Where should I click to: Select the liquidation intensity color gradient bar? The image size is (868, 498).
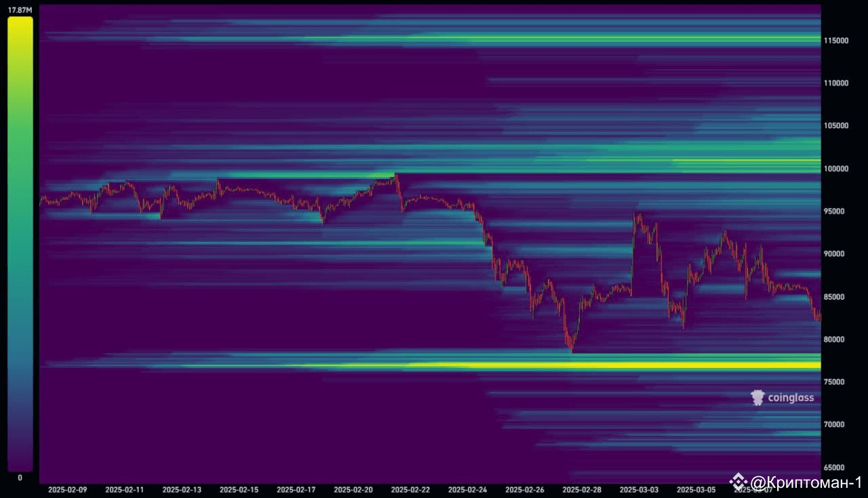(x=18, y=244)
